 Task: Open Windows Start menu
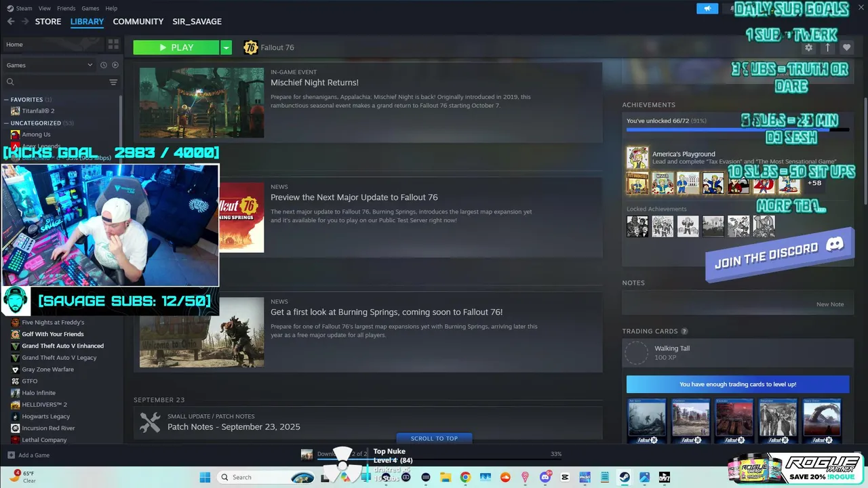(205, 477)
